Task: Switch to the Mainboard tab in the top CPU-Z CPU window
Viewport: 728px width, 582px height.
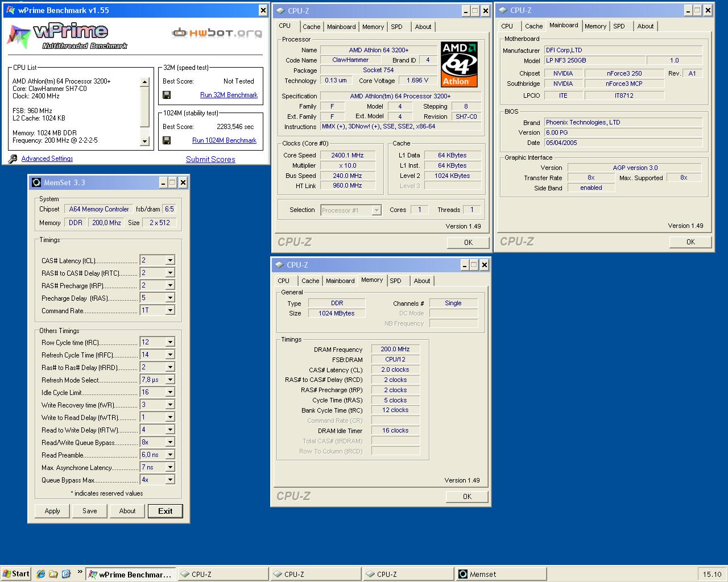Action: (x=341, y=27)
